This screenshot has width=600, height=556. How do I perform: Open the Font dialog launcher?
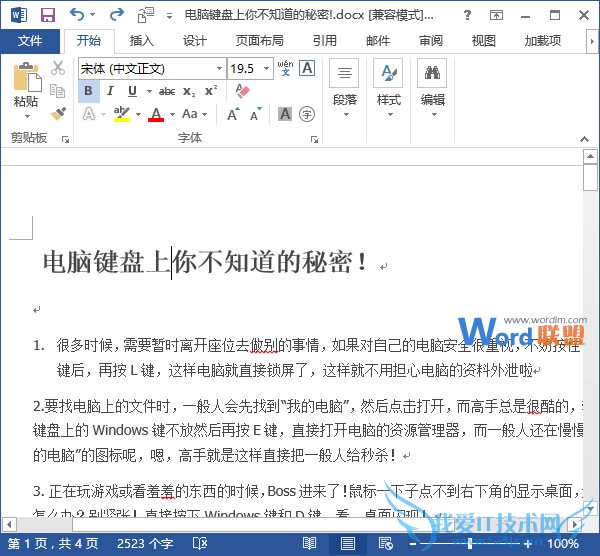[315, 140]
